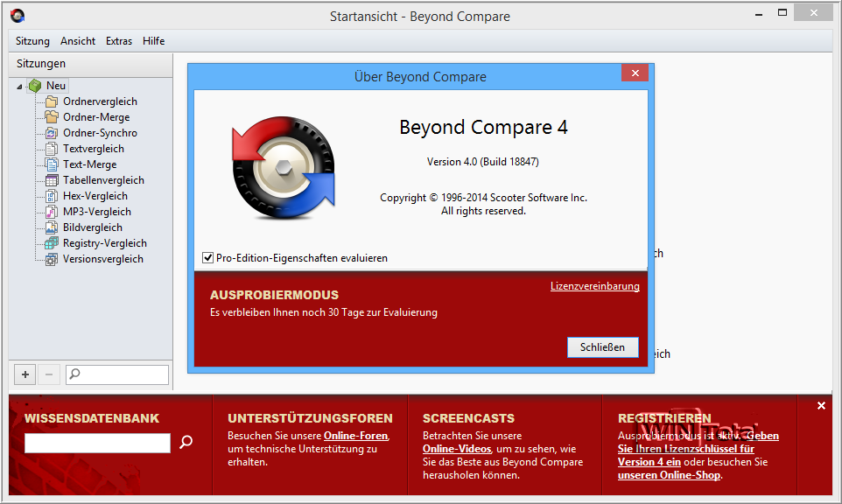Click the Beyond Compare logo in the about dialog
Screen dimensions: 842x504
284,167
